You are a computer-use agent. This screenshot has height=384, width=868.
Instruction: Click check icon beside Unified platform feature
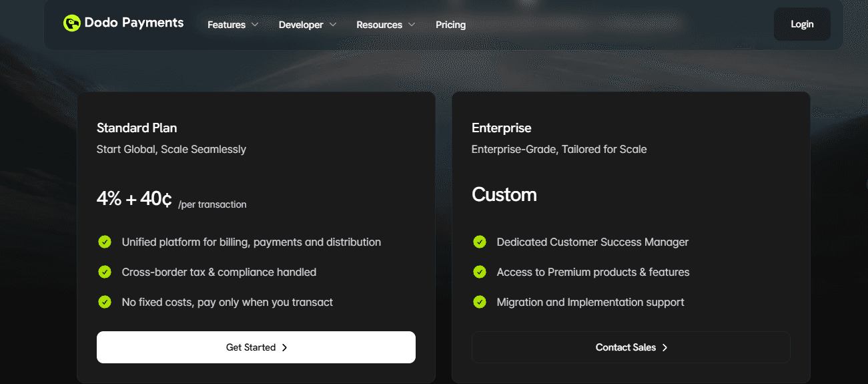point(105,242)
